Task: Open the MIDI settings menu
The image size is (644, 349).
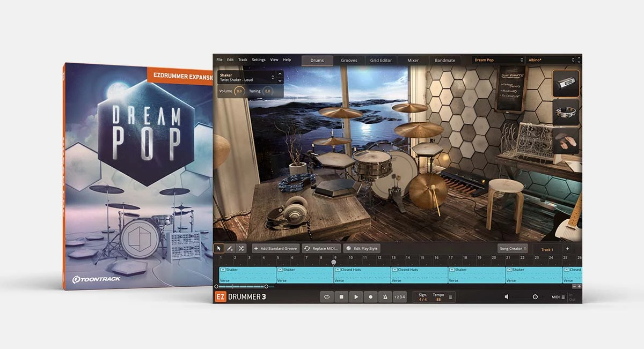Action: [559, 297]
